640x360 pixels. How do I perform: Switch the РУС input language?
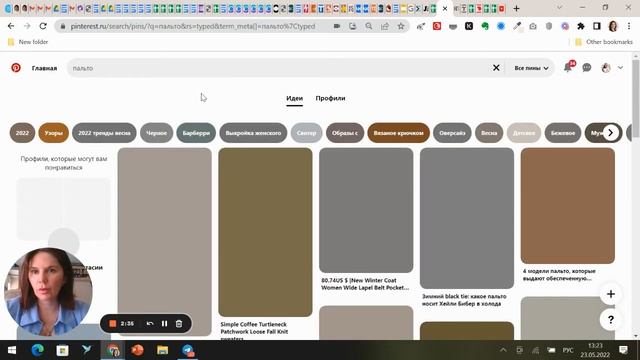[x=568, y=350]
